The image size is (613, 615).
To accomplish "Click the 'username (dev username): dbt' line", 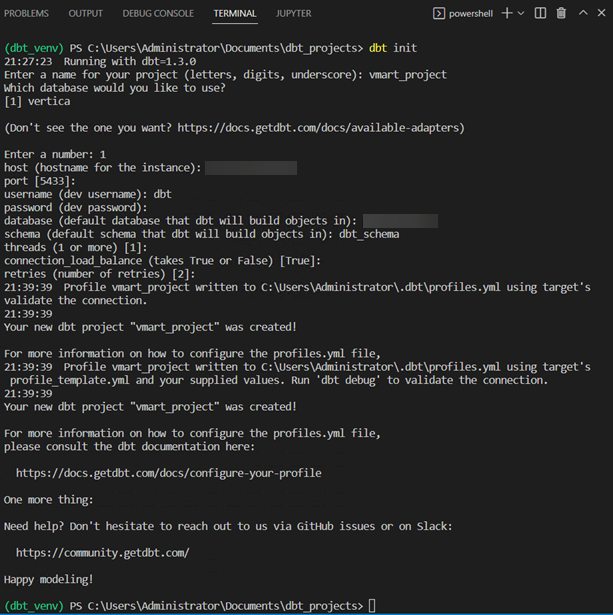I will [x=88, y=195].
